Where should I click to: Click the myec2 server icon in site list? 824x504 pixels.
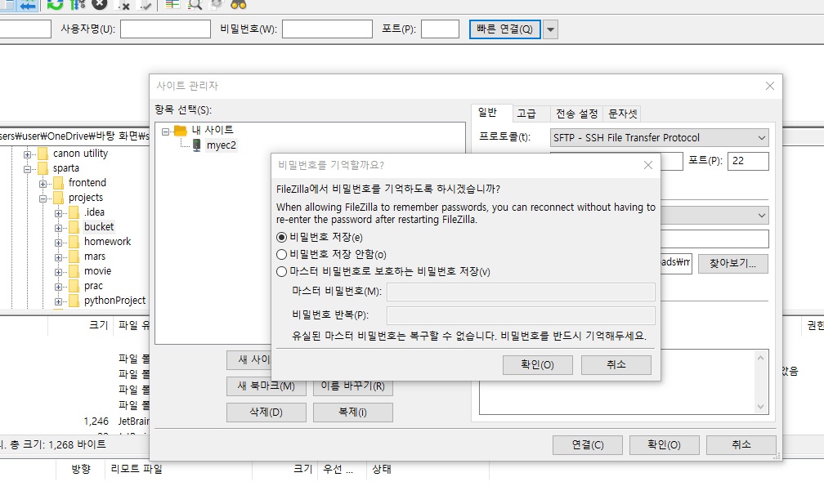[196, 145]
